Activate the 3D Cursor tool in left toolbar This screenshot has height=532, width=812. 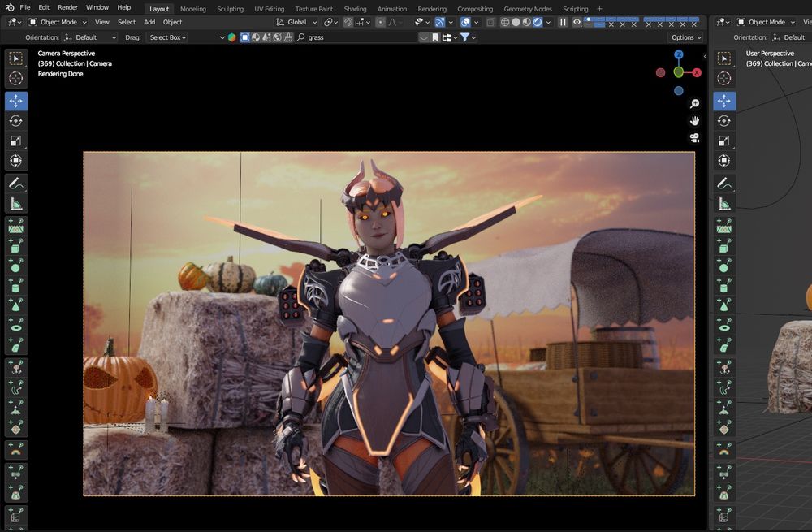pos(16,78)
